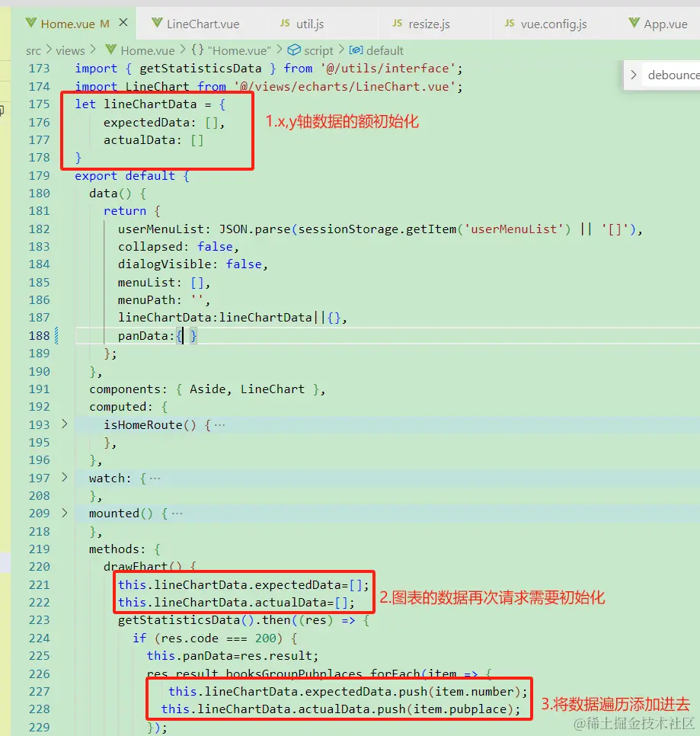Click the default breadcrumb segment

click(385, 51)
